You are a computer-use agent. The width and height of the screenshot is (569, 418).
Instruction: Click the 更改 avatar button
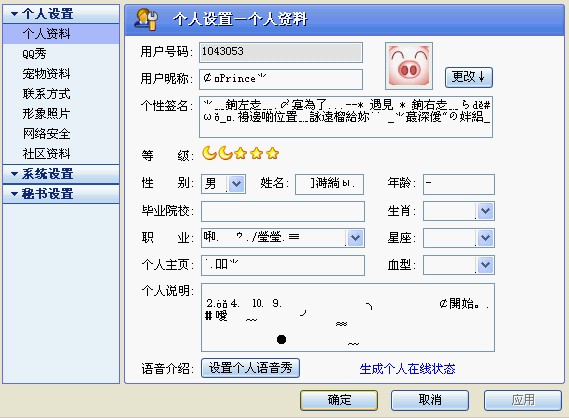pyautogui.click(x=468, y=77)
